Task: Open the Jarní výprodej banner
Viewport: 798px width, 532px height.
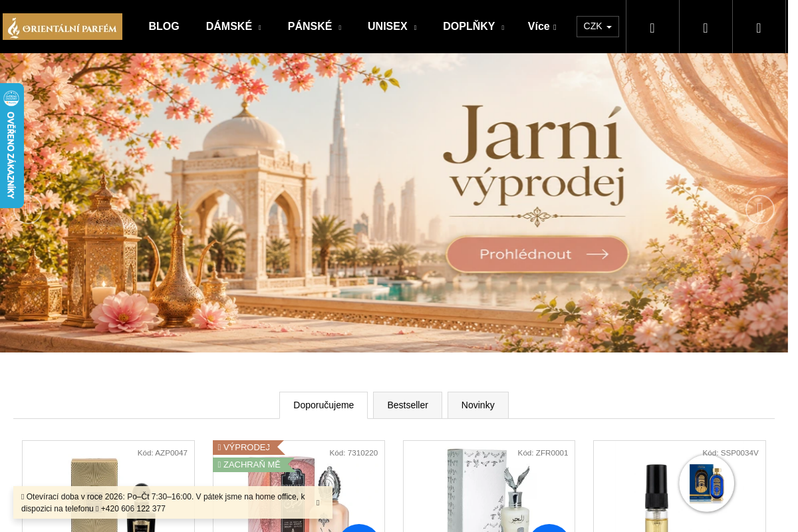Action: click(x=394, y=203)
